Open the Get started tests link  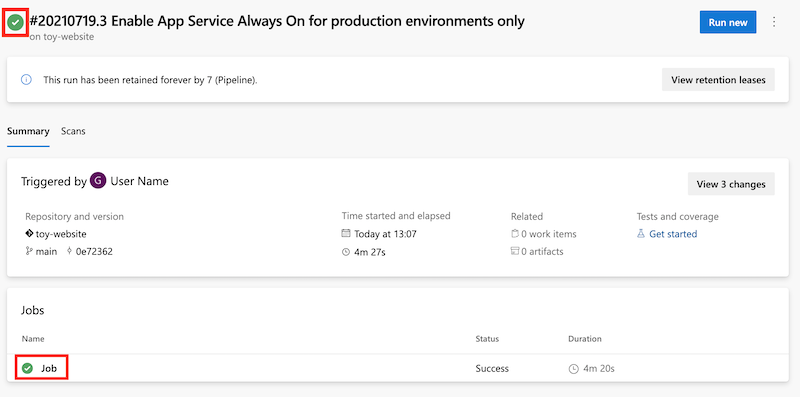pyautogui.click(x=673, y=234)
